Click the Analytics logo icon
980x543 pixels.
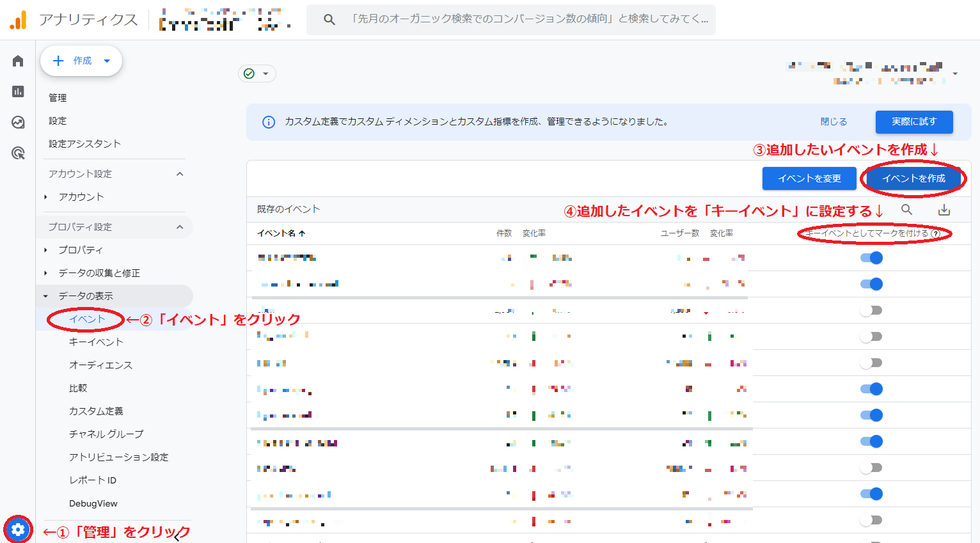pos(19,20)
